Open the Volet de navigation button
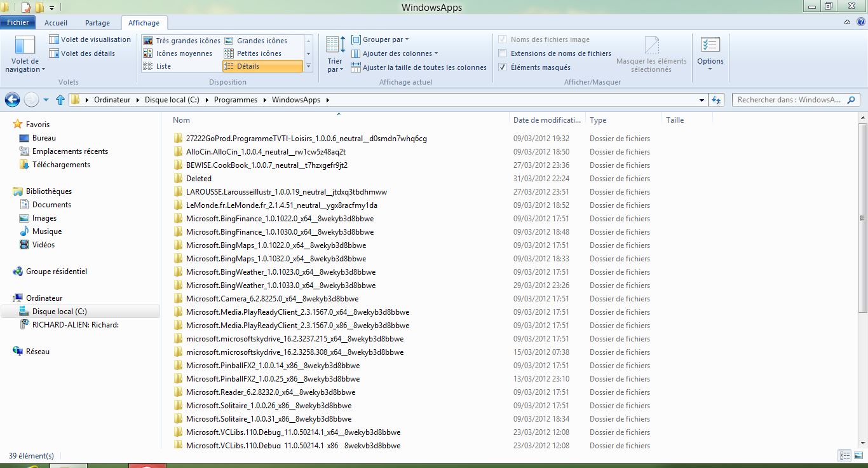The height and width of the screenshot is (468, 868). [25, 55]
